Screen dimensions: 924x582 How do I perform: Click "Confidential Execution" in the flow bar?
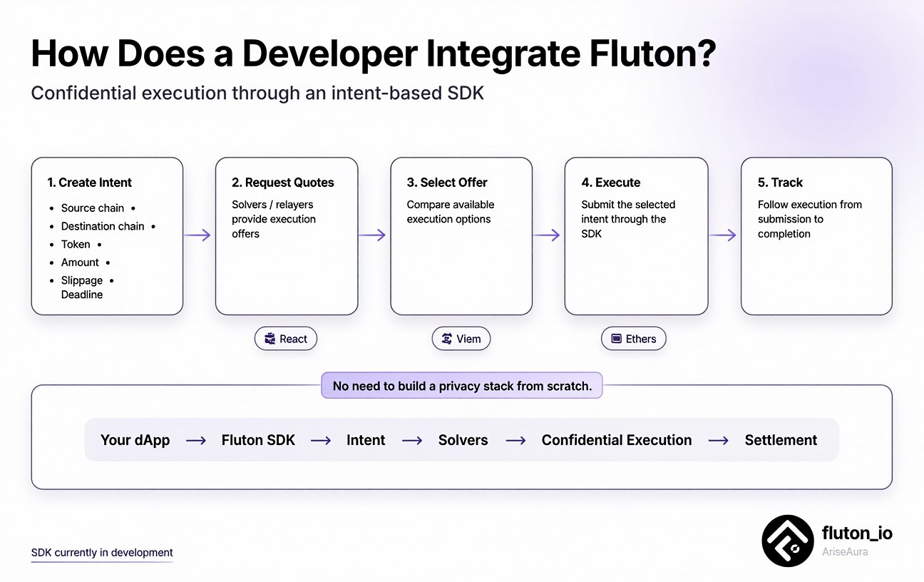617,440
